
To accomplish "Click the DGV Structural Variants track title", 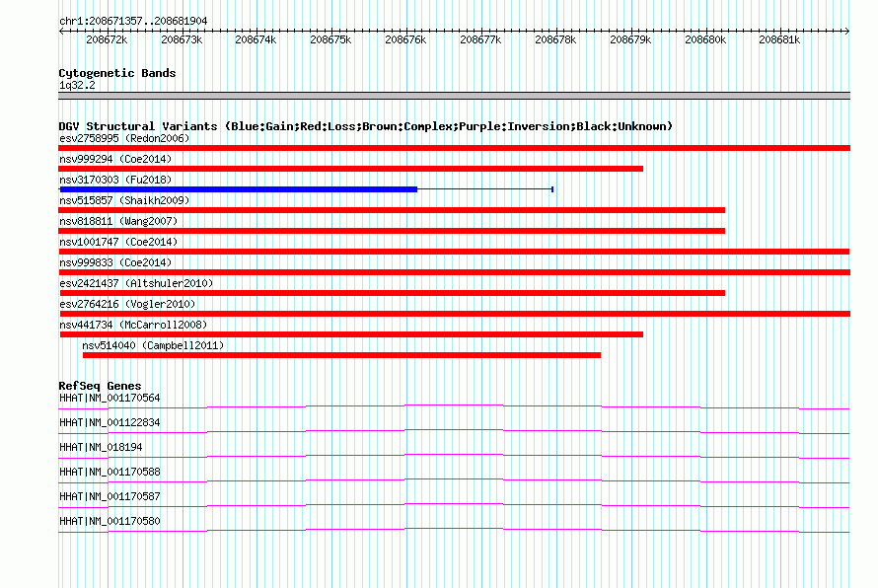I will (x=365, y=126).
